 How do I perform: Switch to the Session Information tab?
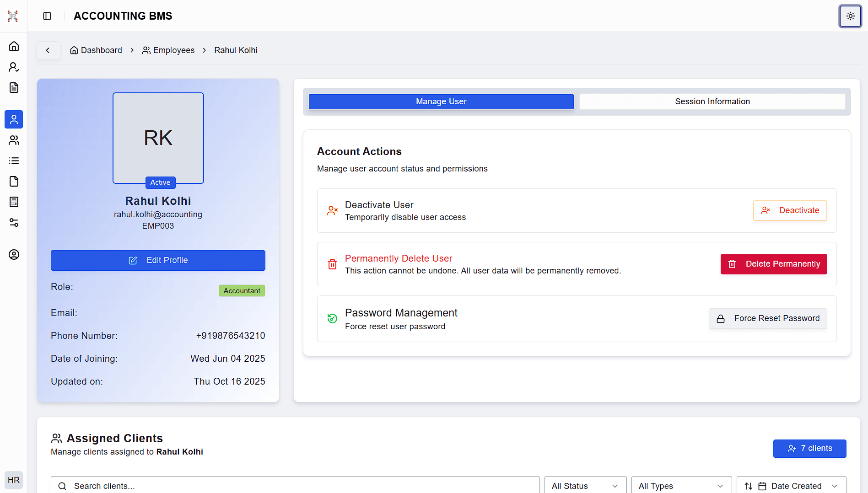tap(712, 102)
